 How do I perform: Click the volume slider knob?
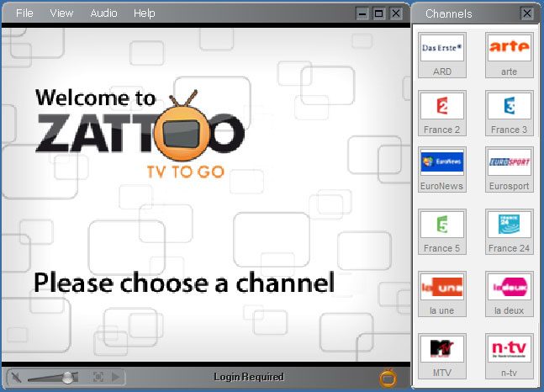67,378
